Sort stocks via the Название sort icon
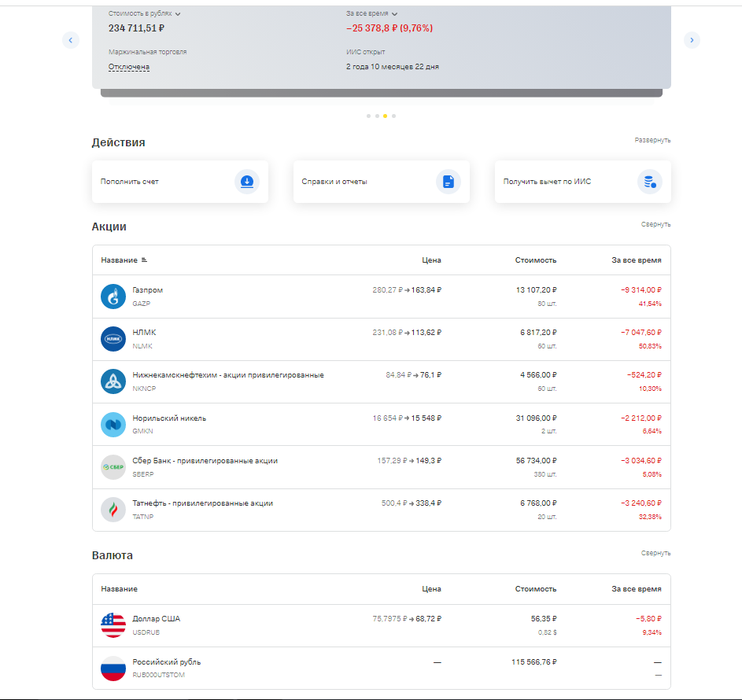 point(144,260)
